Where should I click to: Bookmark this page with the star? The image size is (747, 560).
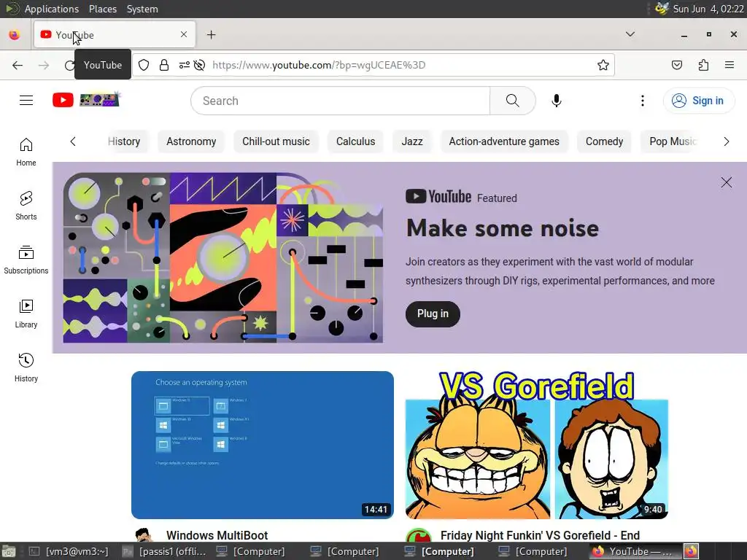click(603, 65)
